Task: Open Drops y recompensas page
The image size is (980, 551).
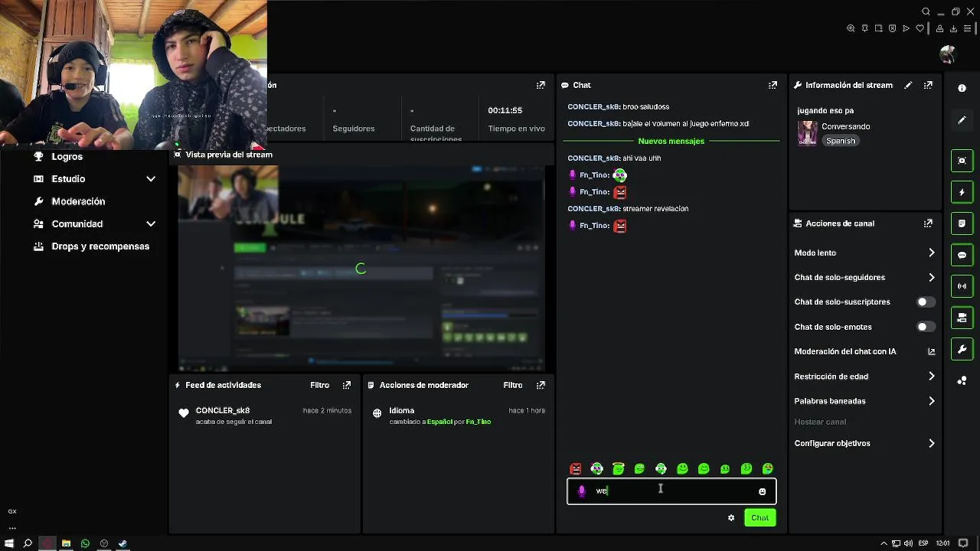Action: pos(100,246)
